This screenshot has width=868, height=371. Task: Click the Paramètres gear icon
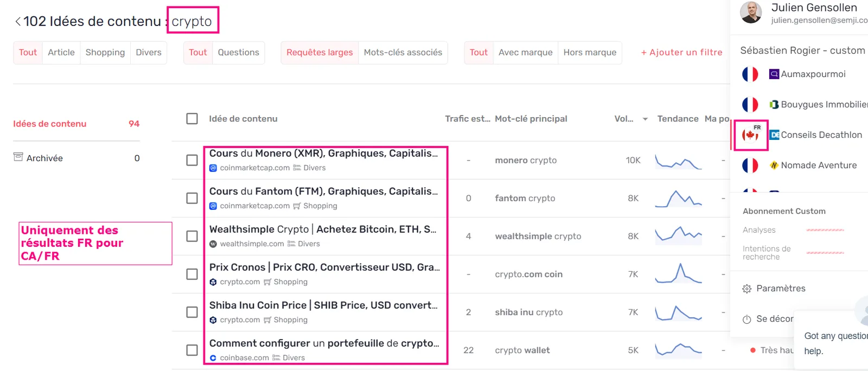747,289
